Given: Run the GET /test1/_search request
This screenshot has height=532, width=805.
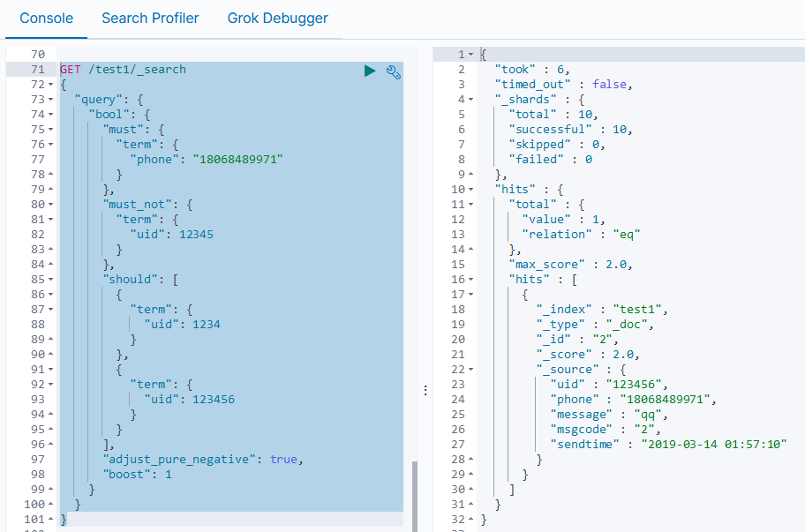Looking at the screenshot, I should click(370, 71).
